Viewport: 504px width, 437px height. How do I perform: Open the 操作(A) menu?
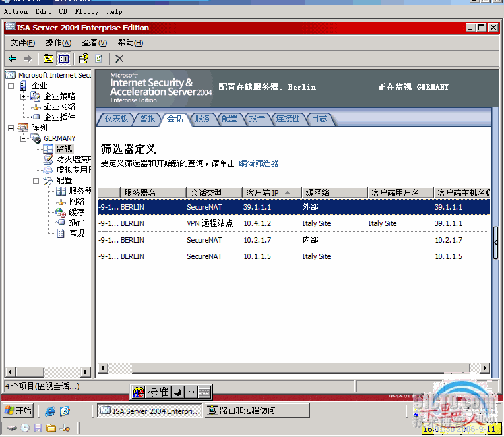click(59, 43)
